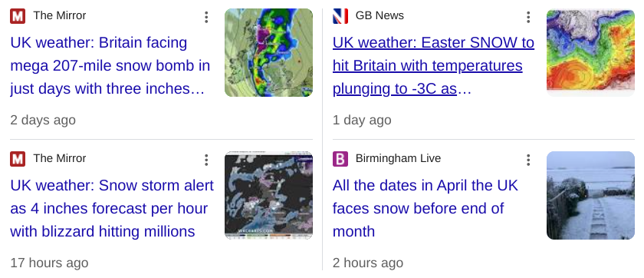
Task: Open three-dot options for GB News article
Action: (x=528, y=17)
